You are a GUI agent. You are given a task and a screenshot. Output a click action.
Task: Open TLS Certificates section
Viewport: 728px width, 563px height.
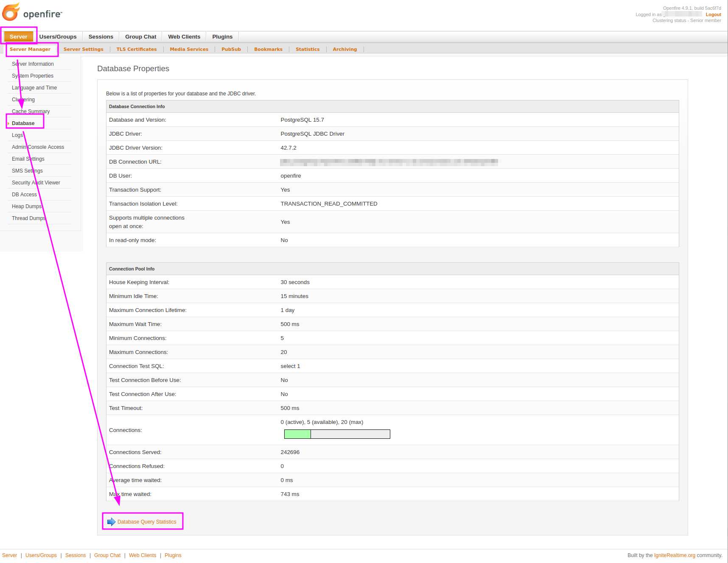pos(136,49)
